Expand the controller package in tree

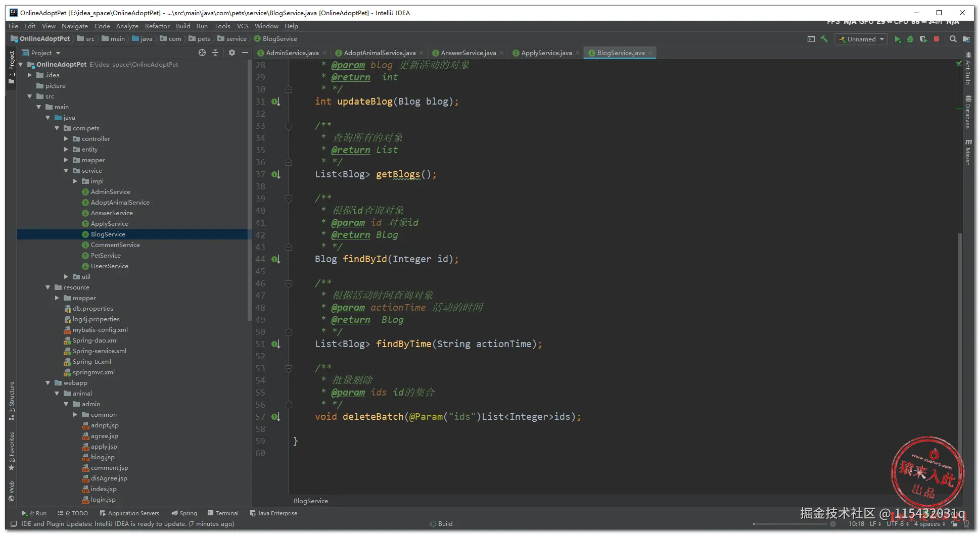point(66,139)
